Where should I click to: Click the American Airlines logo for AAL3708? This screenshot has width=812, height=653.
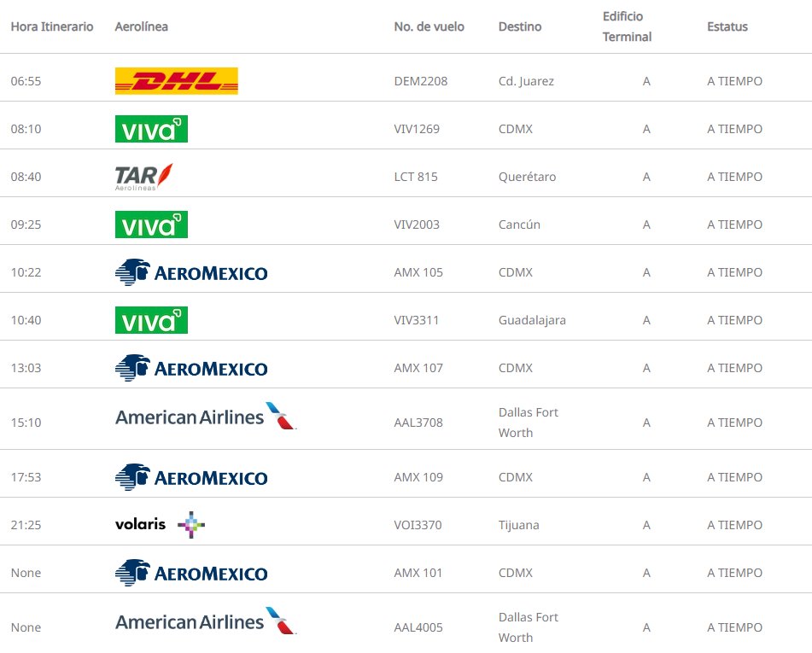[206, 417]
